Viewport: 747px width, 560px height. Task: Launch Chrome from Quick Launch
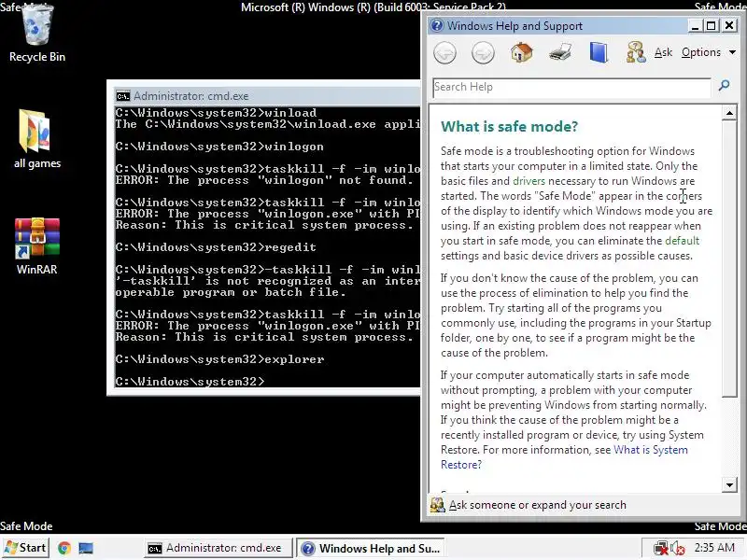(64, 548)
